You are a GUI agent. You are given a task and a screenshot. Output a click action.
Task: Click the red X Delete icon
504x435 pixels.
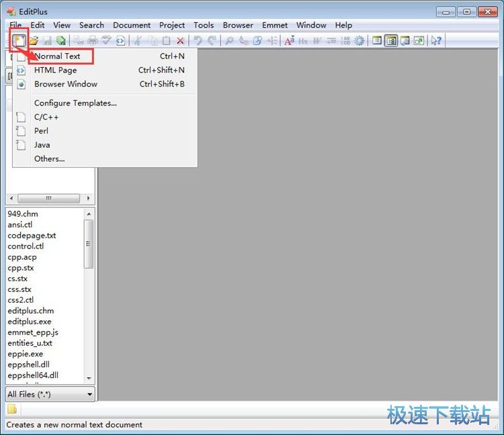pyautogui.click(x=180, y=41)
